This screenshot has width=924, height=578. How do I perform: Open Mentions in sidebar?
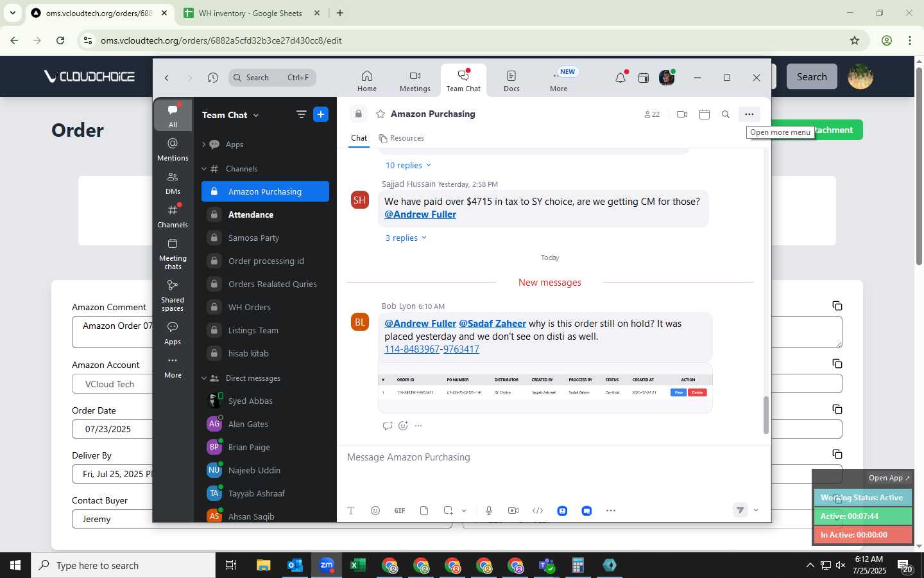pyautogui.click(x=173, y=149)
